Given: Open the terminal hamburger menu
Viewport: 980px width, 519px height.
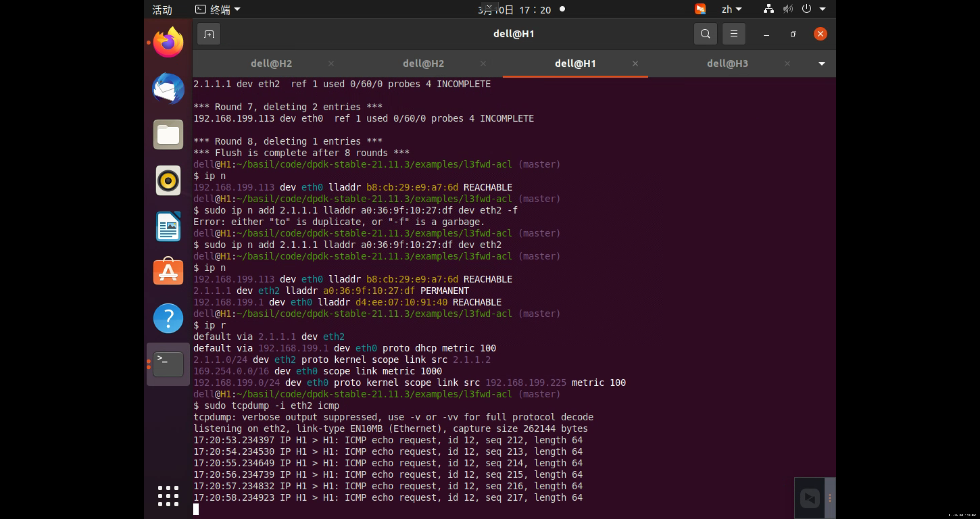Looking at the screenshot, I should coord(734,34).
